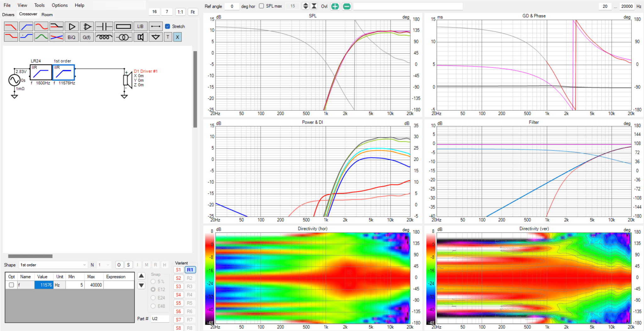Move parameter down with down arrow button
644x331 pixels.
pyautogui.click(x=142, y=285)
